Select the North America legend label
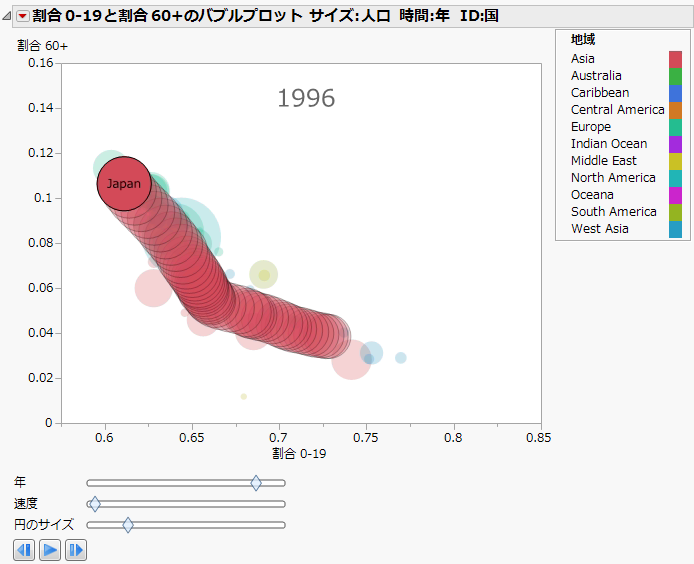Screen dimensions: 694x564 (613, 178)
